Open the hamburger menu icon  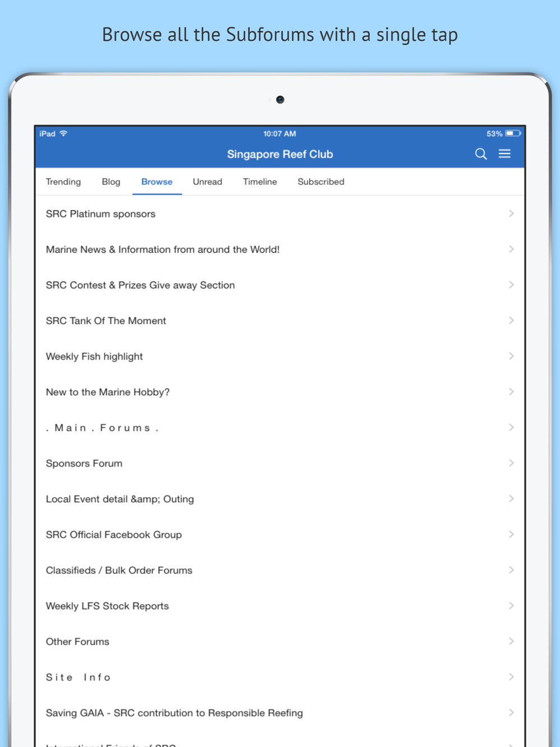(x=505, y=153)
